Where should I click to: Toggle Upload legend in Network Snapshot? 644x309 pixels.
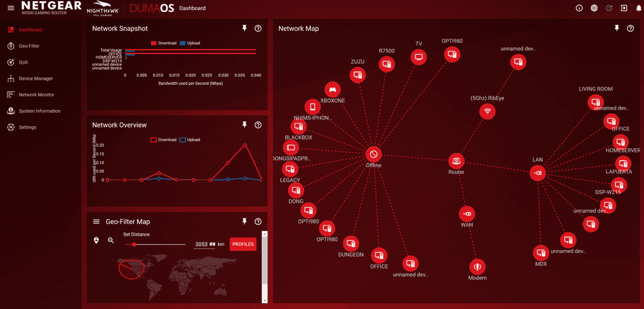[191, 43]
